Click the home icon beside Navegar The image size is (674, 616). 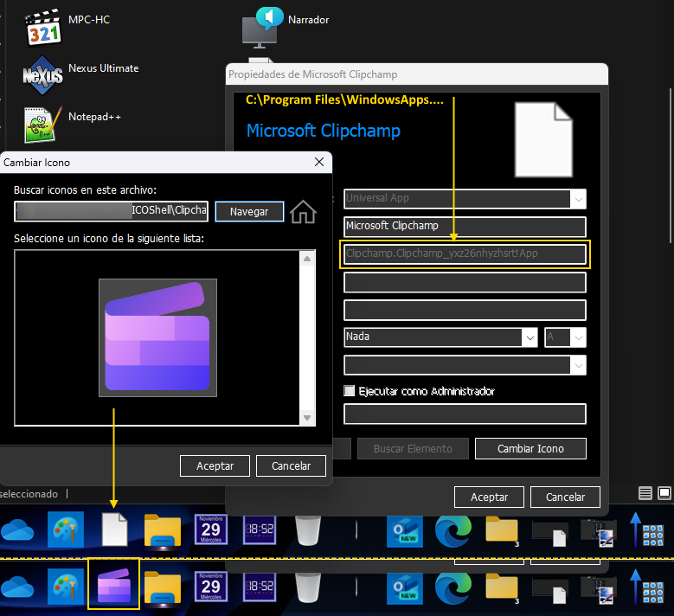(x=303, y=211)
